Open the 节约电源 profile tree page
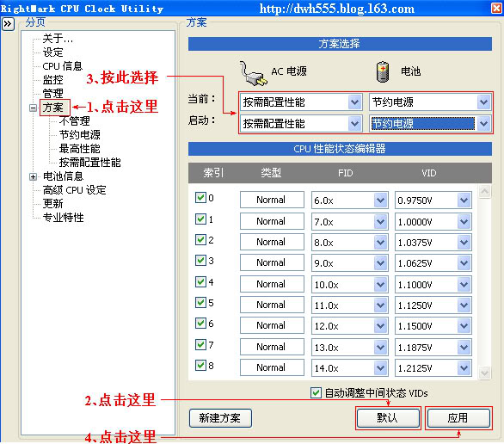 coord(80,135)
